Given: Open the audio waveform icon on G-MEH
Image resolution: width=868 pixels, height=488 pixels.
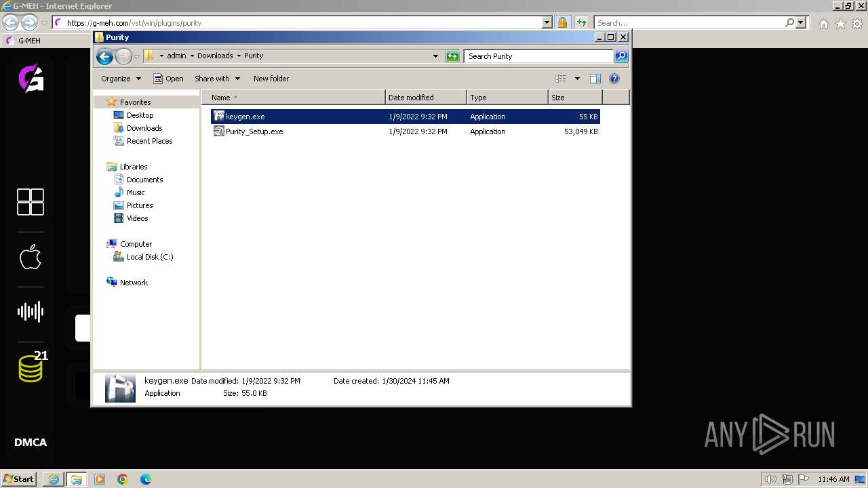Looking at the screenshot, I should [31, 312].
